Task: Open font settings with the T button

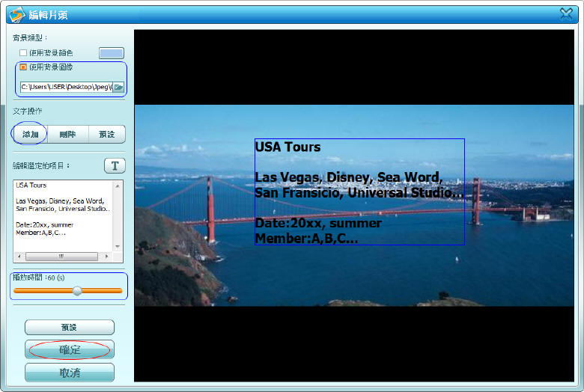Action: [114, 165]
